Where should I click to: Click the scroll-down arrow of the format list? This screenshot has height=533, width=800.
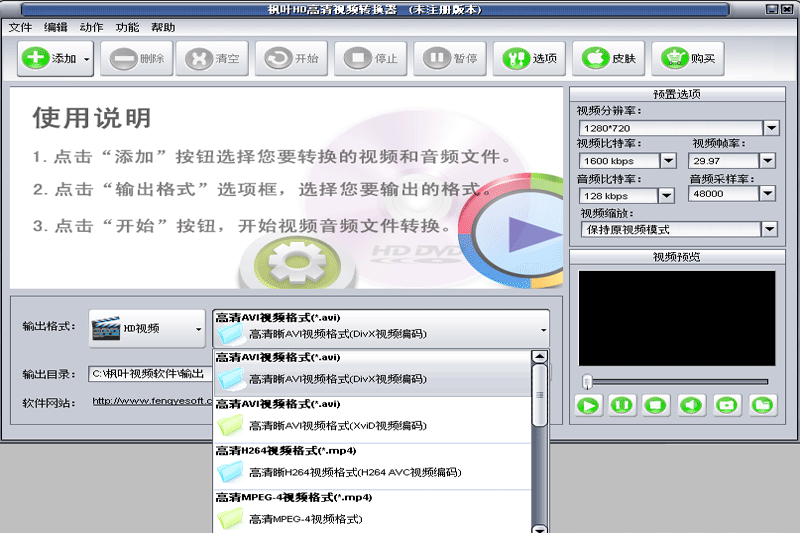point(540,528)
